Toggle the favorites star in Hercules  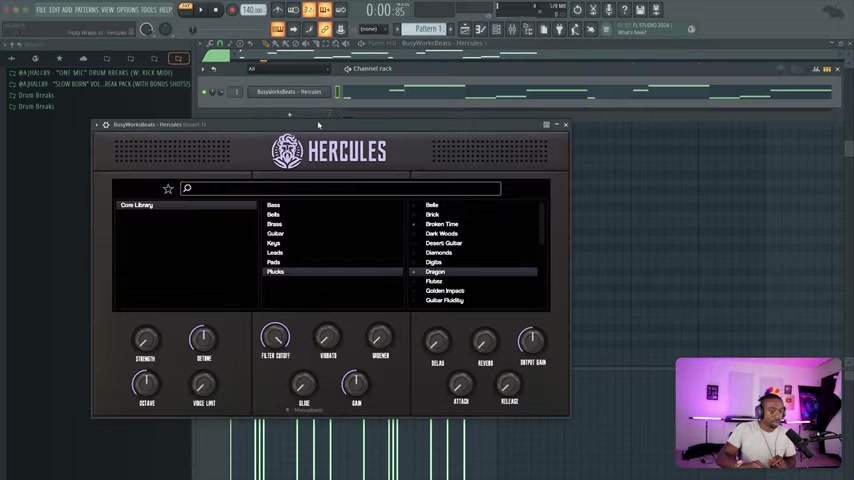(x=168, y=189)
